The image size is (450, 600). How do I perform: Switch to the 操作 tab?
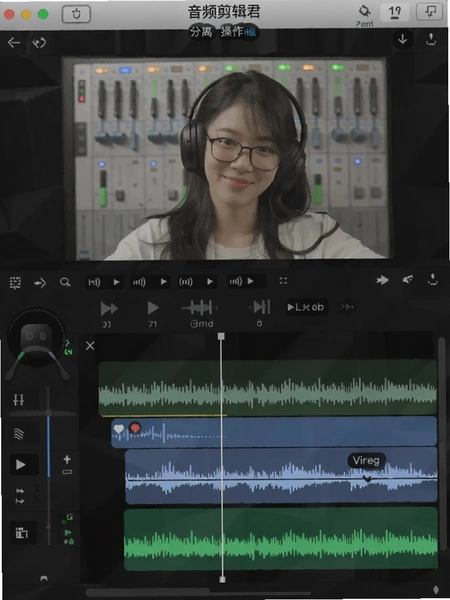(x=232, y=32)
